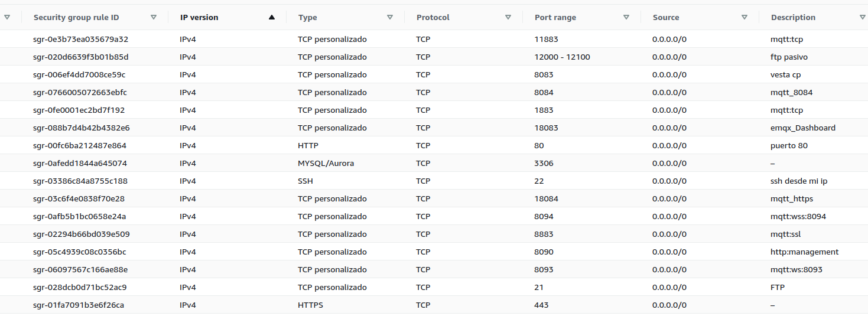Viewport: 868px width, 316px height.
Task: Open the Port range column filter arrow
Action: coord(626,17)
